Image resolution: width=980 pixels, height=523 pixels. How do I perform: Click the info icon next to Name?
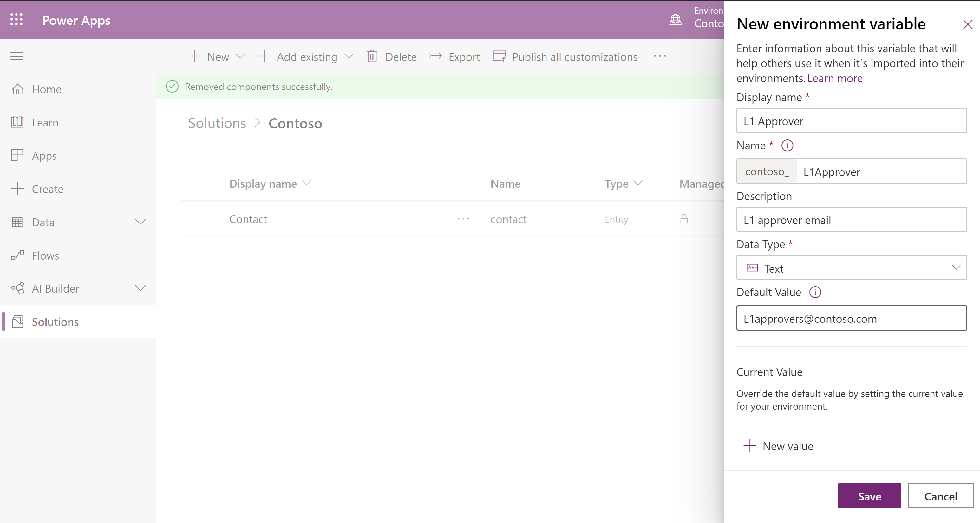pos(789,146)
